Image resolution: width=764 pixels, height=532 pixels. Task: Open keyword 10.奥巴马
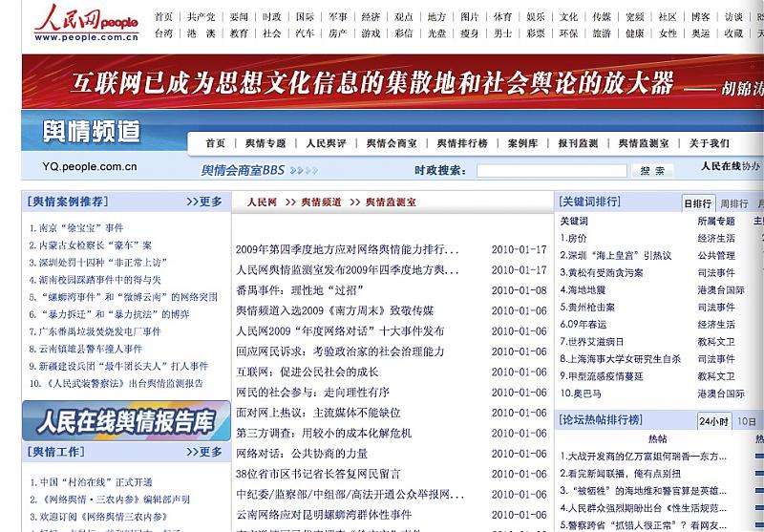(x=581, y=394)
